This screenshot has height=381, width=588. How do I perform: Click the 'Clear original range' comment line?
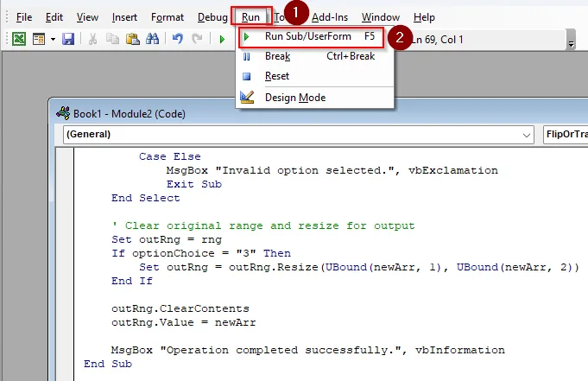262,225
